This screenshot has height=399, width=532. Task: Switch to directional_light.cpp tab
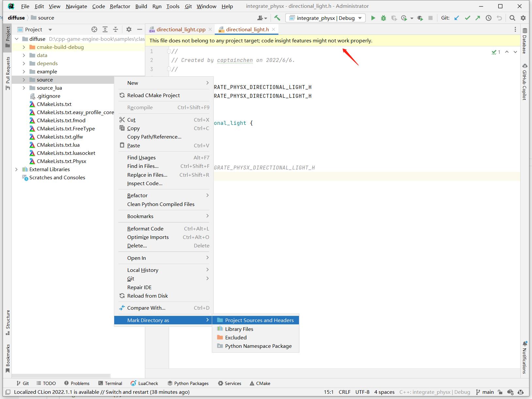[x=181, y=29]
